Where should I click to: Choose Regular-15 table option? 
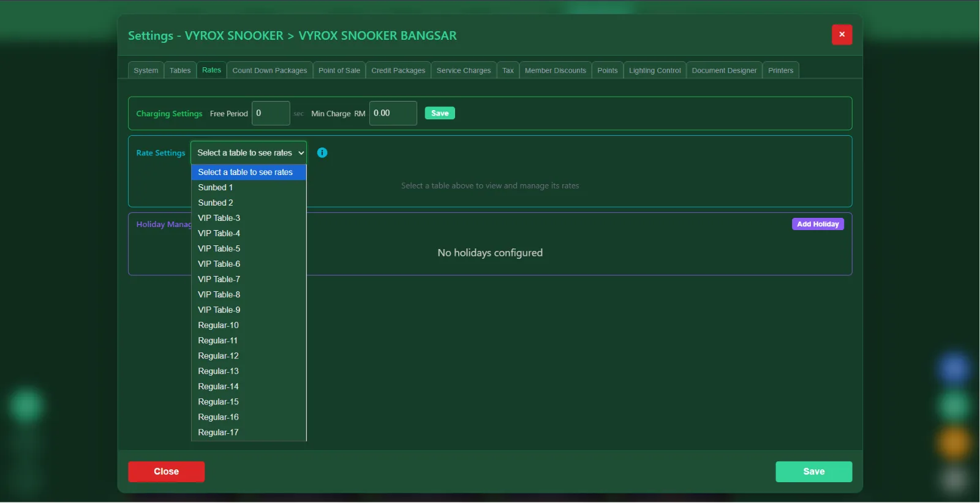pyautogui.click(x=249, y=402)
